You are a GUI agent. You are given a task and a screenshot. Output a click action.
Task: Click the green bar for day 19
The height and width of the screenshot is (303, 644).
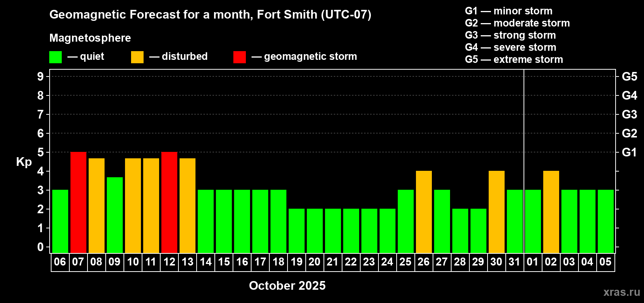point(297,231)
